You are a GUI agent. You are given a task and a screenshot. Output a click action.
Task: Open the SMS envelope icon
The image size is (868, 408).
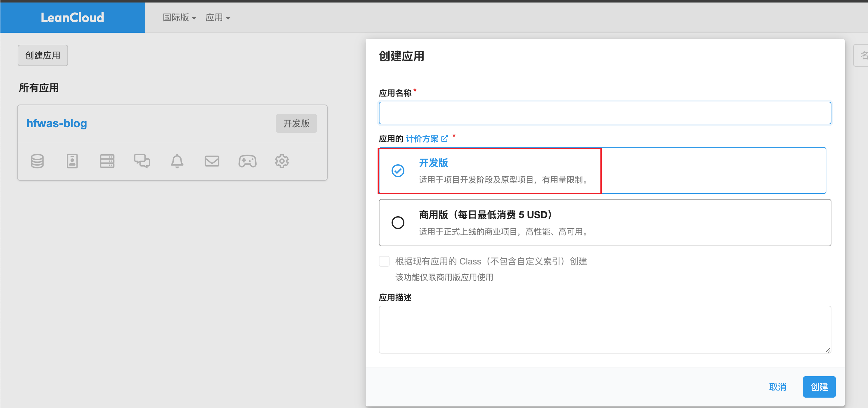(x=212, y=161)
